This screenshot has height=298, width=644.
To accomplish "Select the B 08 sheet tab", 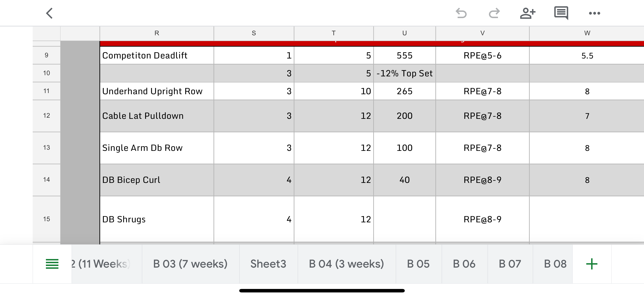I will [555, 264].
